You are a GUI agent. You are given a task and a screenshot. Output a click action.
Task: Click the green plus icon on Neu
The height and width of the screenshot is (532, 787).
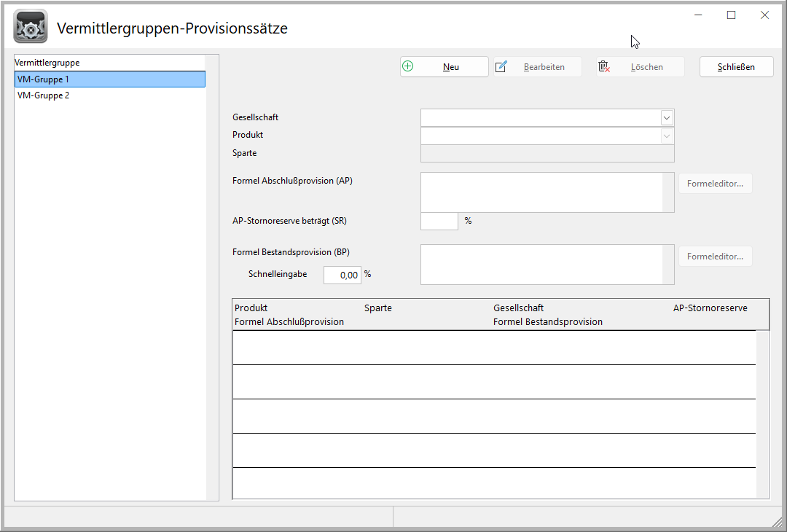click(x=408, y=66)
